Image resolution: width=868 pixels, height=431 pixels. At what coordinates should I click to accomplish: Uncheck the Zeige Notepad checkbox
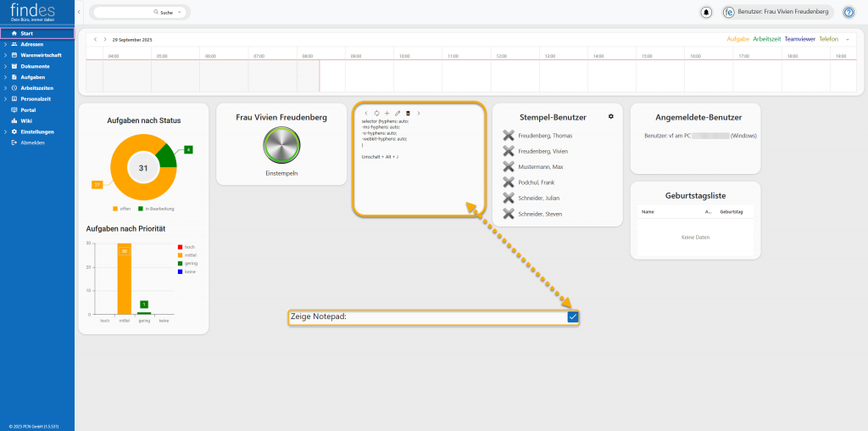(x=573, y=316)
